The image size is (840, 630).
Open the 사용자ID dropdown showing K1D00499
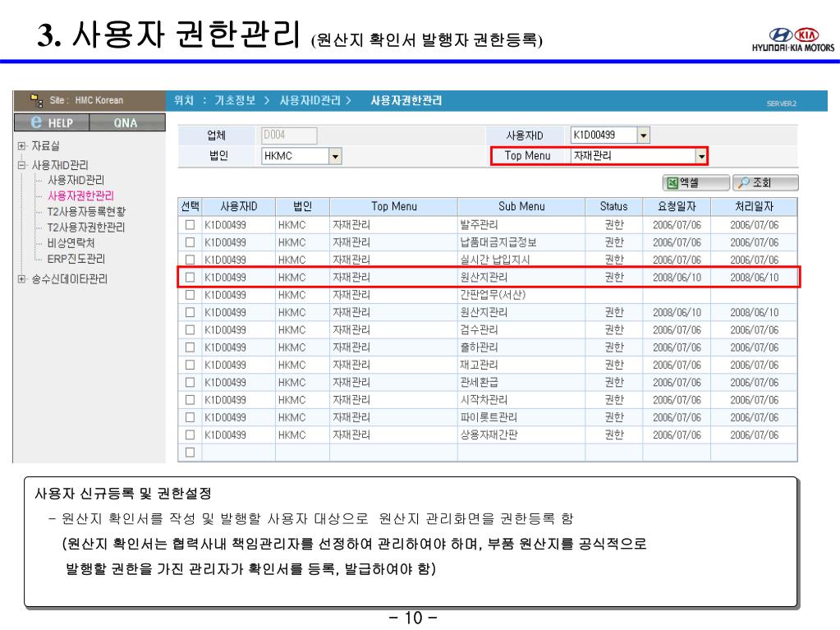click(644, 135)
